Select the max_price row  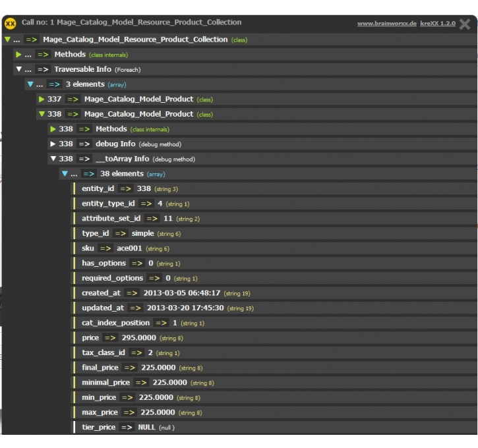[x=274, y=412]
